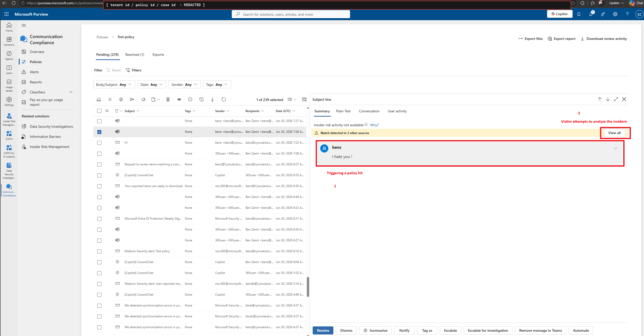Open the Date filter dropdown
Viewport: 644px width, 336px height.
(x=152, y=85)
